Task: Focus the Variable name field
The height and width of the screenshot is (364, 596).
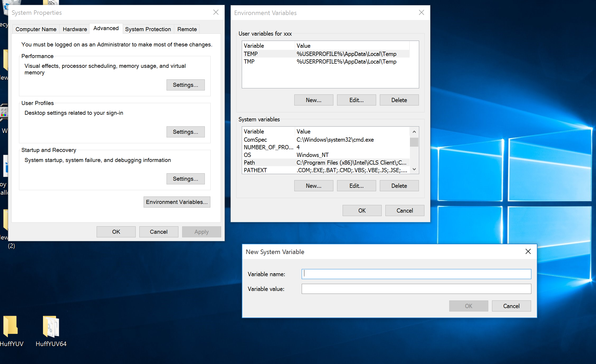Action: click(416, 274)
